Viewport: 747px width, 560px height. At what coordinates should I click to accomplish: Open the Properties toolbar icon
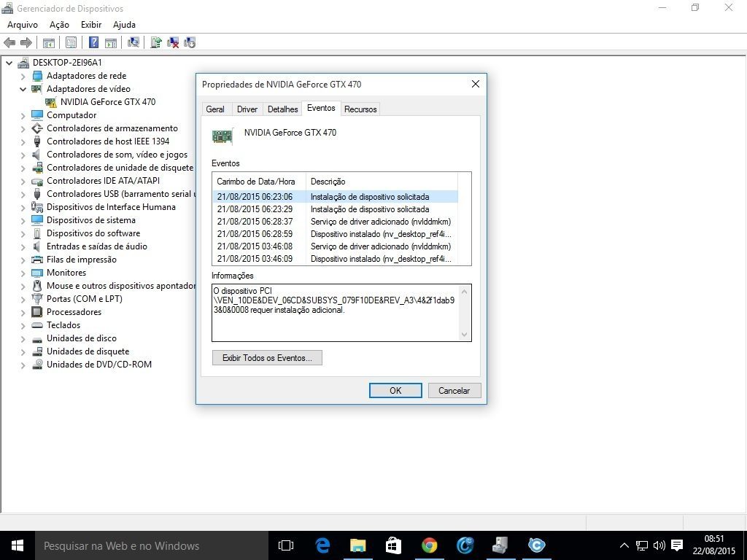point(71,43)
